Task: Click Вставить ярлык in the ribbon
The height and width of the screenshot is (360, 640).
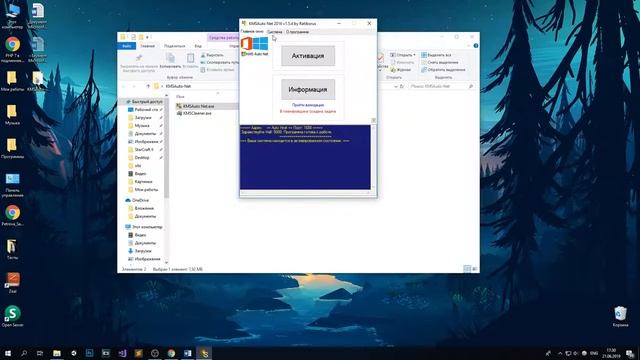Action: point(218,70)
